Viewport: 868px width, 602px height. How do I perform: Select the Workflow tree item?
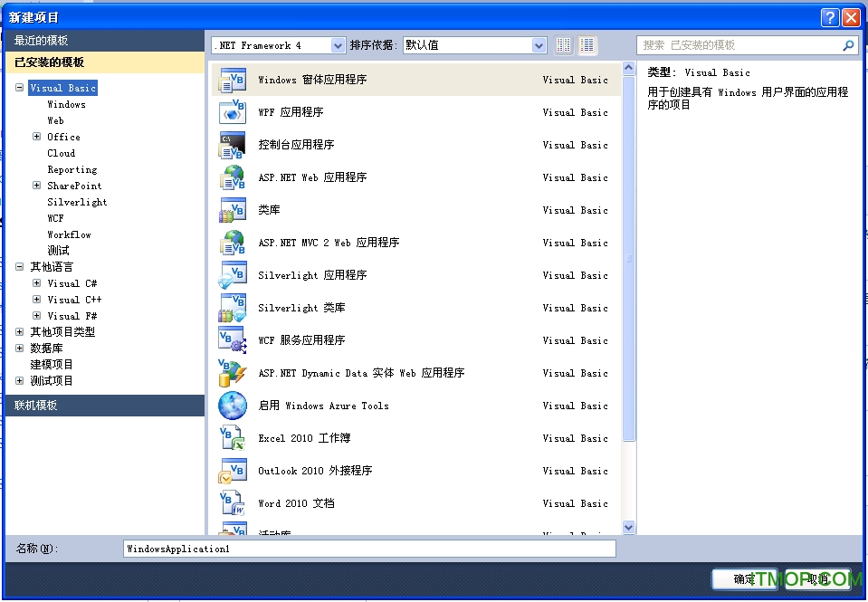tap(69, 234)
